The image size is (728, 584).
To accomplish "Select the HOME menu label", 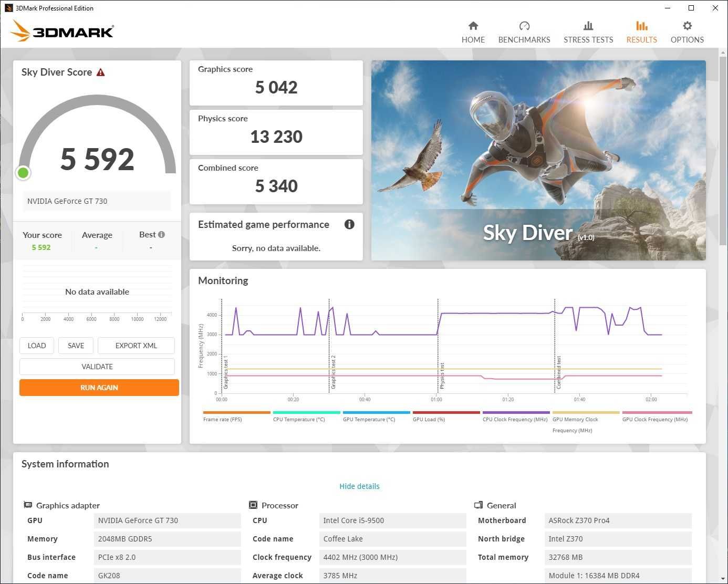I will coord(473,40).
